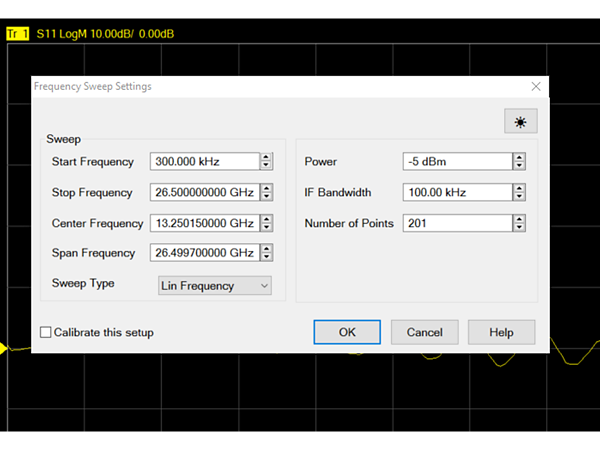Decrease Stop Frequency with down arrow

pyautogui.click(x=266, y=196)
